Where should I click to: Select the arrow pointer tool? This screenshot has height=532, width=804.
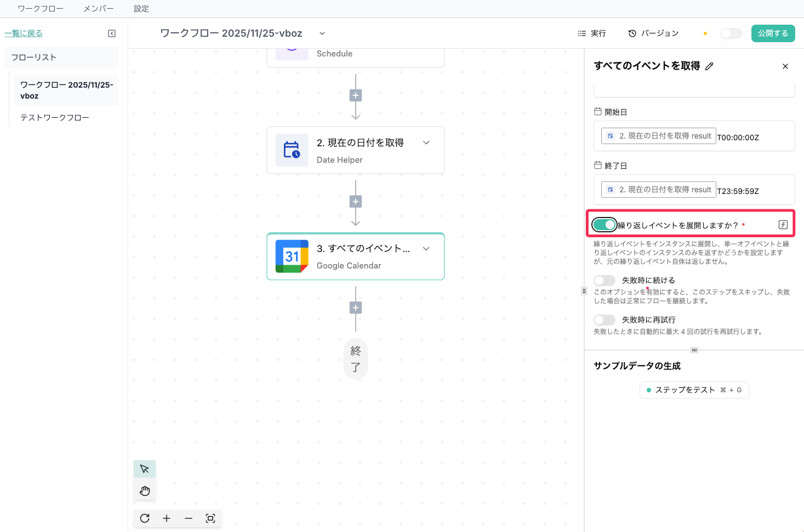[145, 469]
